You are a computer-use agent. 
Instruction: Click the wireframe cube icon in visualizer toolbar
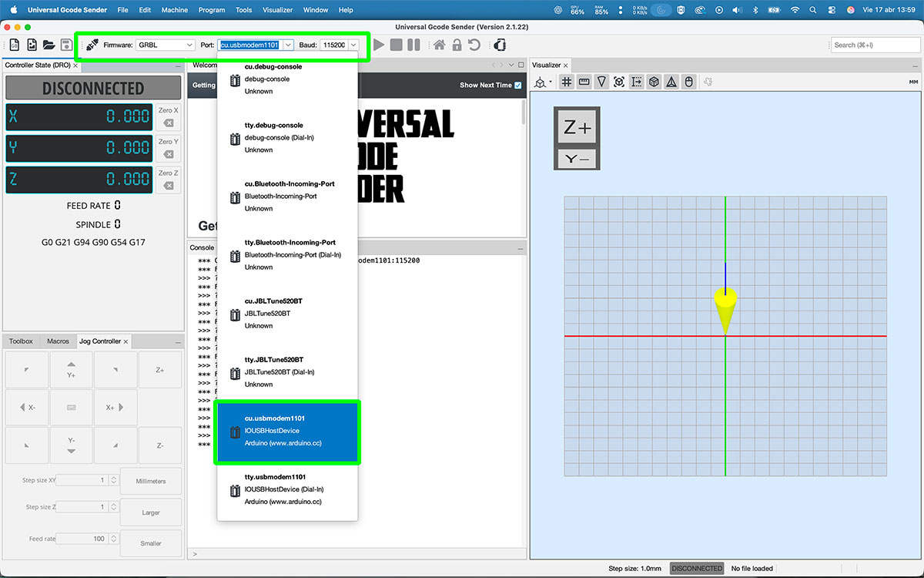[654, 82]
